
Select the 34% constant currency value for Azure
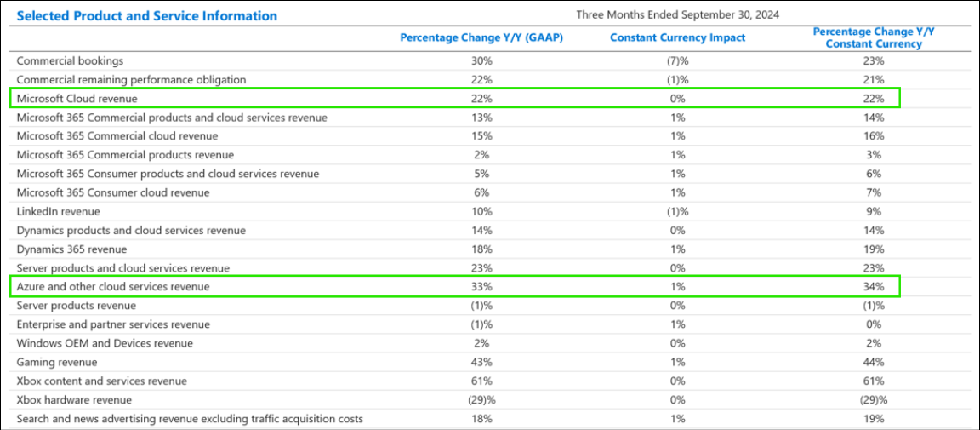click(874, 287)
